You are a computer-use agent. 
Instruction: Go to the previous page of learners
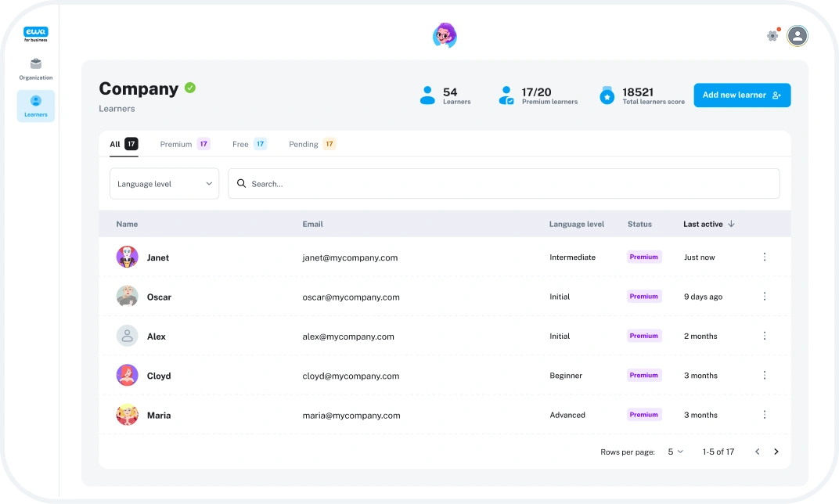click(757, 452)
